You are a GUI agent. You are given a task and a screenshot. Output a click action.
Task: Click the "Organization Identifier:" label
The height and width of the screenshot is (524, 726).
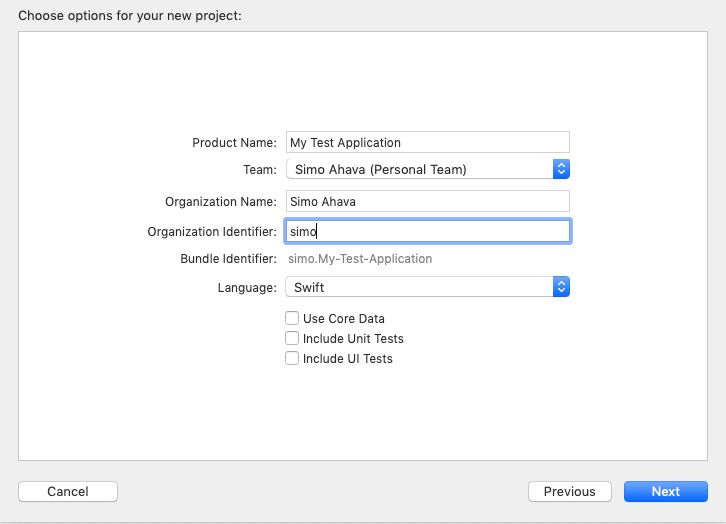[x=212, y=231]
